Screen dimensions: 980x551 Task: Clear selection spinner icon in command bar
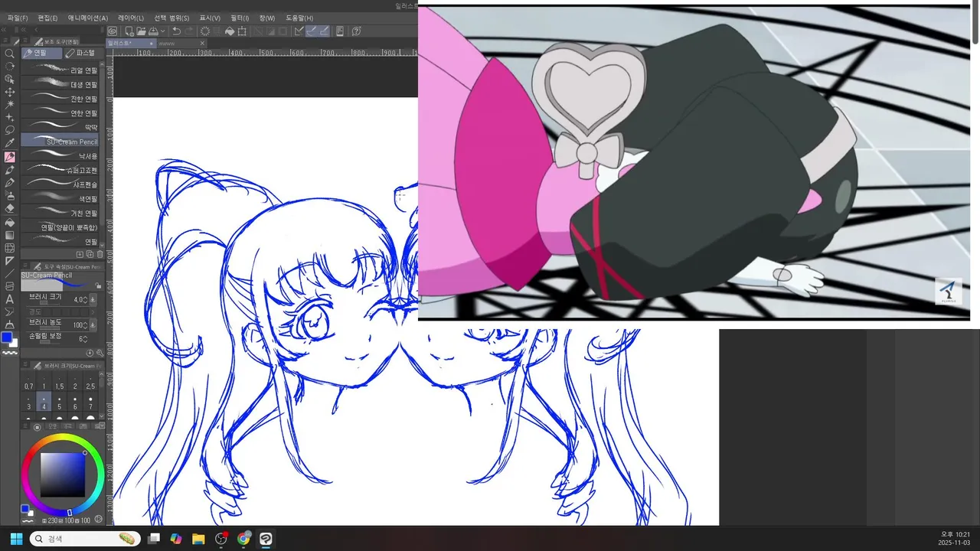205,31
